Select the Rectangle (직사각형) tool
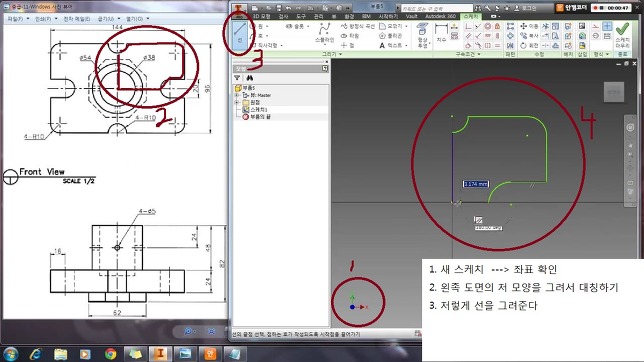This screenshot has height=362, width=644. coord(264,45)
